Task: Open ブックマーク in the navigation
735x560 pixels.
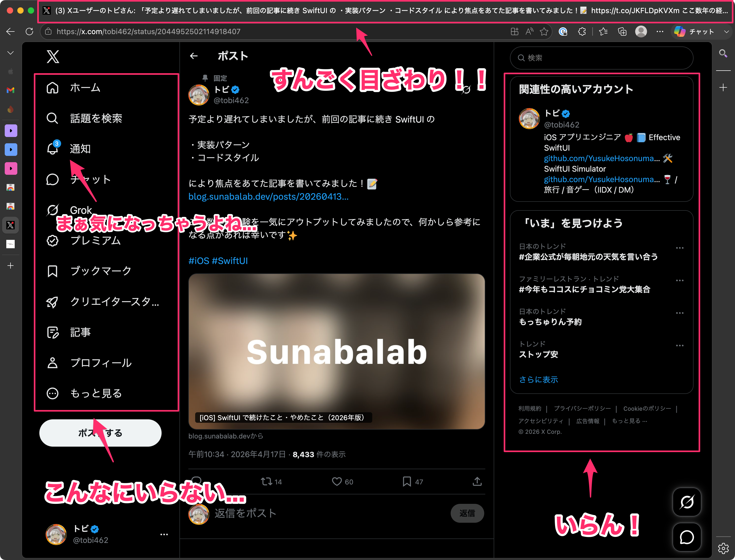Action: click(89, 271)
